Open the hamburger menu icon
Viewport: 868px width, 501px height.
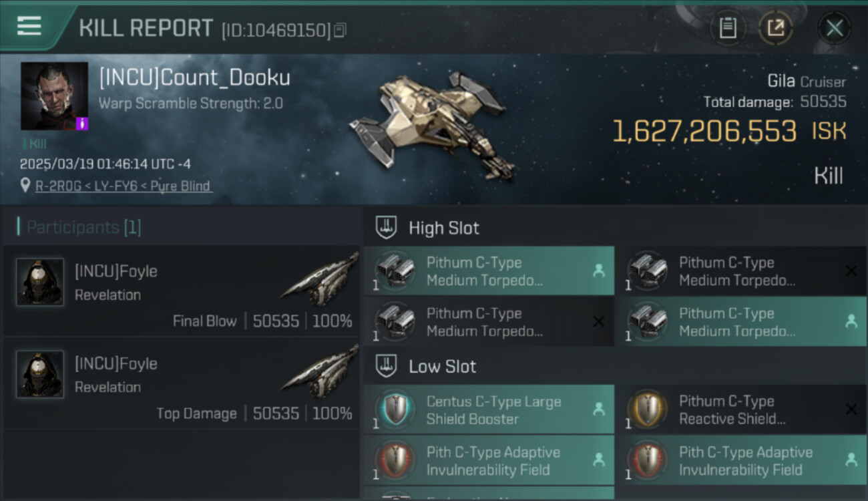[29, 26]
